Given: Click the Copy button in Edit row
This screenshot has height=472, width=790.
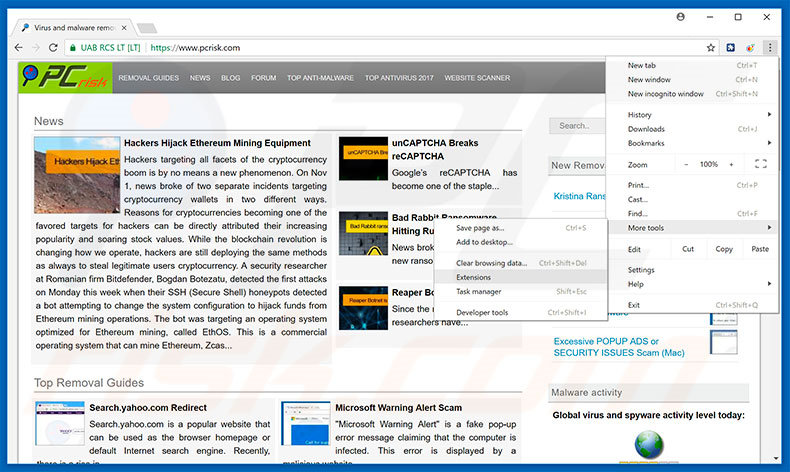Looking at the screenshot, I should click(x=723, y=249).
